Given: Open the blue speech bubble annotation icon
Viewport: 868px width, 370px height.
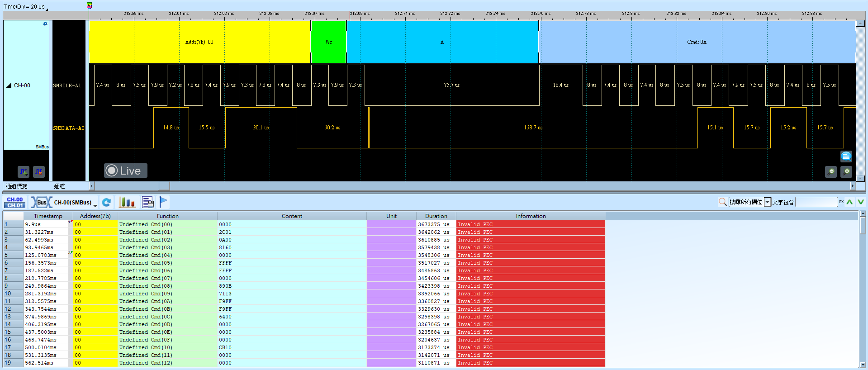Looking at the screenshot, I should pos(846,157).
